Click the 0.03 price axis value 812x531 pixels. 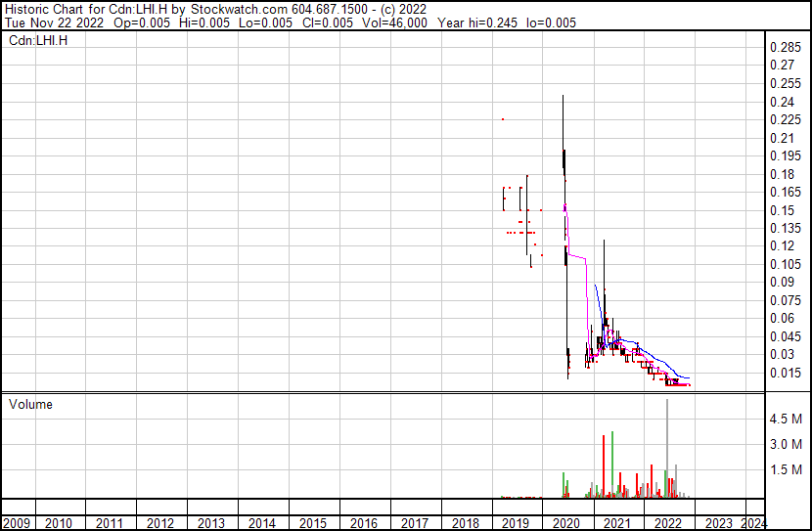click(782, 355)
